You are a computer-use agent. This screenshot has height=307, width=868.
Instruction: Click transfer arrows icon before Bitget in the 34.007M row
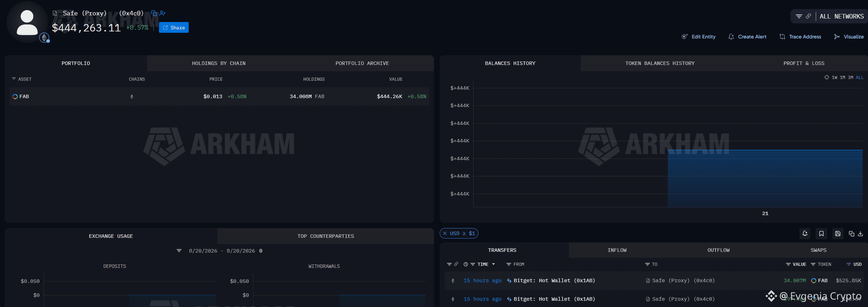(x=509, y=281)
